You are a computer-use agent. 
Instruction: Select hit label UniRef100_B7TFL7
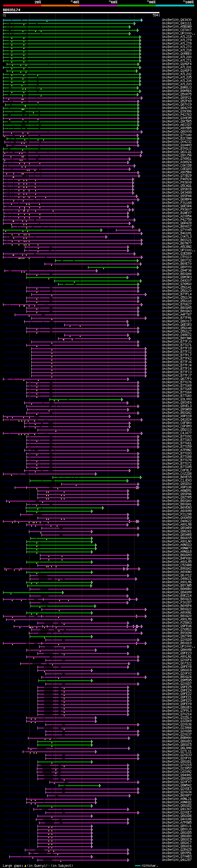(x=177, y=355)
